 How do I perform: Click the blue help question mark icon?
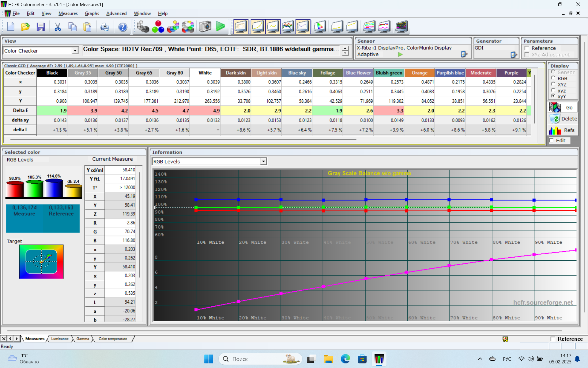click(123, 27)
